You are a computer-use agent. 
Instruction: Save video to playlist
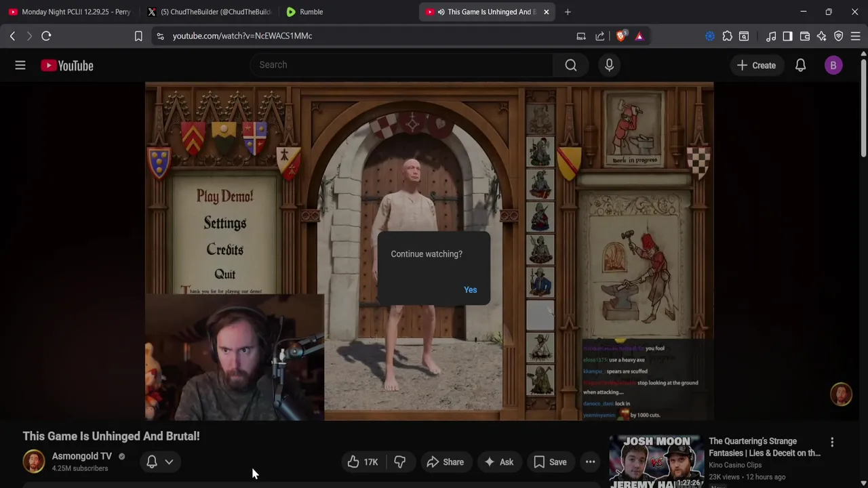pos(550,462)
